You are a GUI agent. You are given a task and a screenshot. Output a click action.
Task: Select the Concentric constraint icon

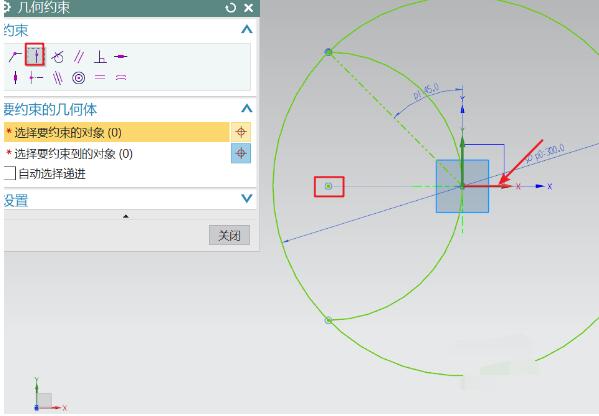pyautogui.click(x=79, y=78)
